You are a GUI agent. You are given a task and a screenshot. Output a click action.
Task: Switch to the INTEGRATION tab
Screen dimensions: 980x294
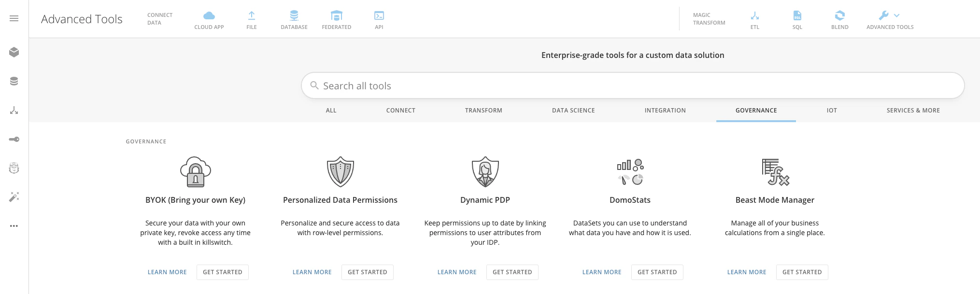[x=665, y=111]
